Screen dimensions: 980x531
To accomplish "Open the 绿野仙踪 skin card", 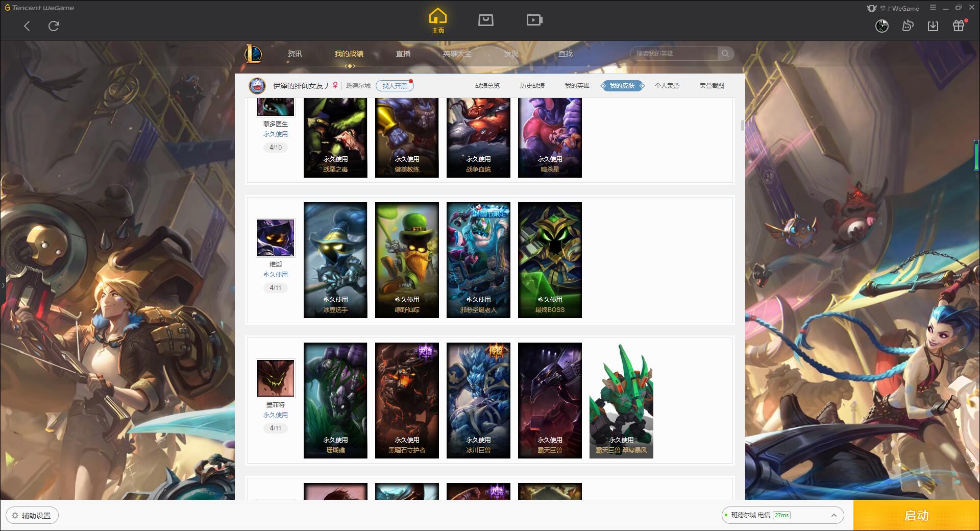I will click(x=407, y=260).
